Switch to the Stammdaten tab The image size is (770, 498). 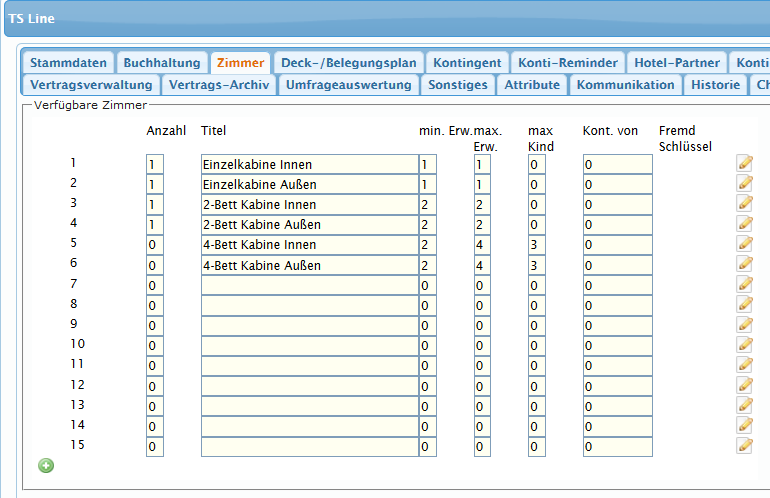click(x=68, y=63)
